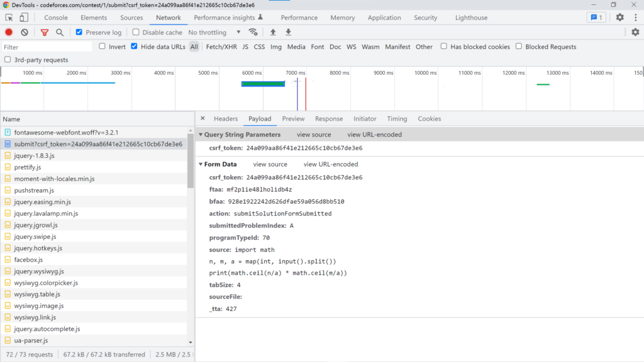This screenshot has width=644, height=362.
Task: Toggle the network filter funnel icon
Action: click(45, 32)
